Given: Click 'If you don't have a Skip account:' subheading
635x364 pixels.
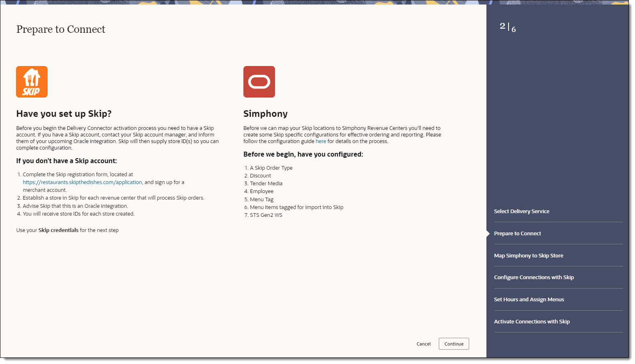Looking at the screenshot, I should pyautogui.click(x=66, y=161).
